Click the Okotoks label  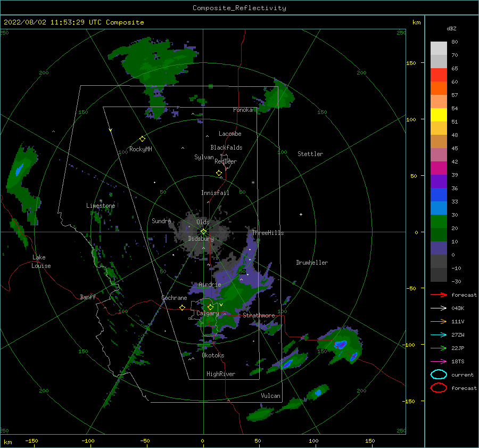pyautogui.click(x=213, y=355)
